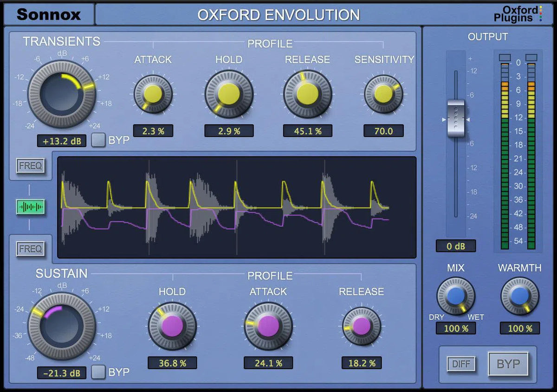Open the Sustain FREQ panel

(x=31, y=249)
